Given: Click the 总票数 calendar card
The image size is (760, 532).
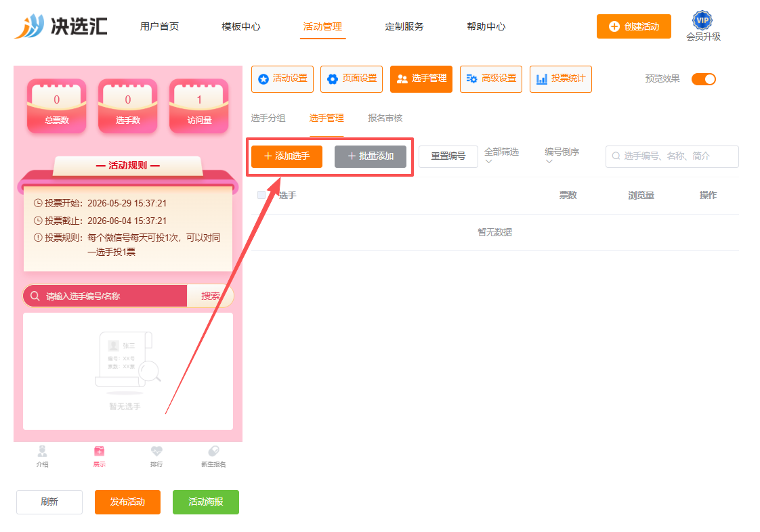Looking at the screenshot, I should (57, 106).
